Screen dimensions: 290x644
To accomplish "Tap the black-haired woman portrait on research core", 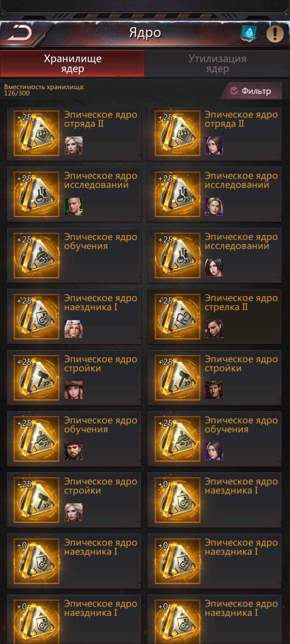I will point(214,268).
